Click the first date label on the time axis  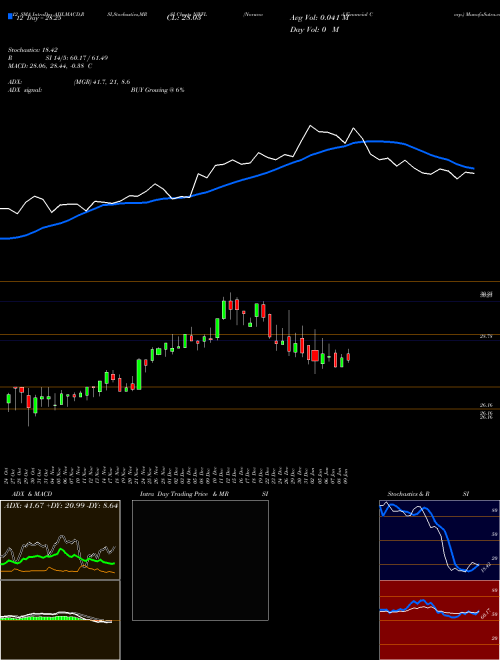pos(8,476)
